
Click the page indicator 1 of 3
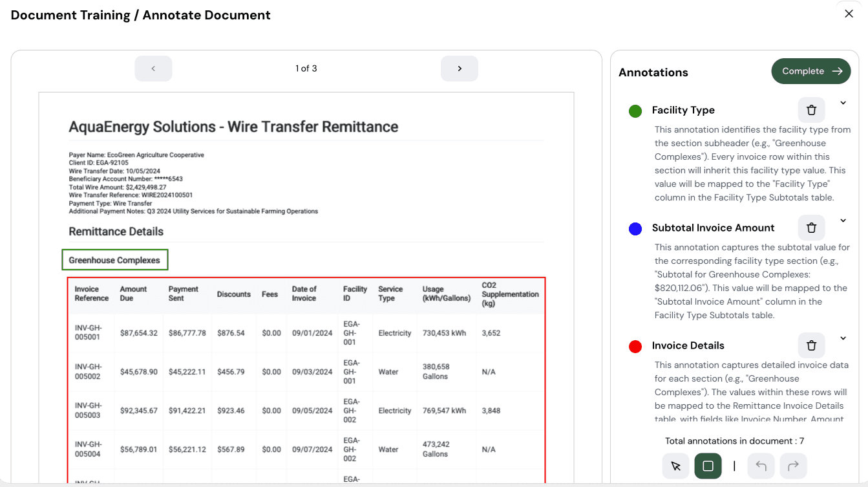click(x=306, y=69)
